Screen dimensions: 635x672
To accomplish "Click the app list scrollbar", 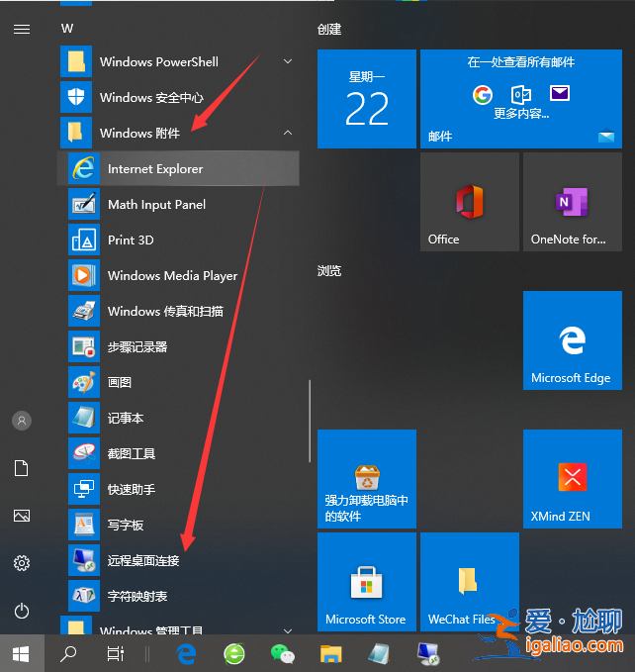I will 310,421.
